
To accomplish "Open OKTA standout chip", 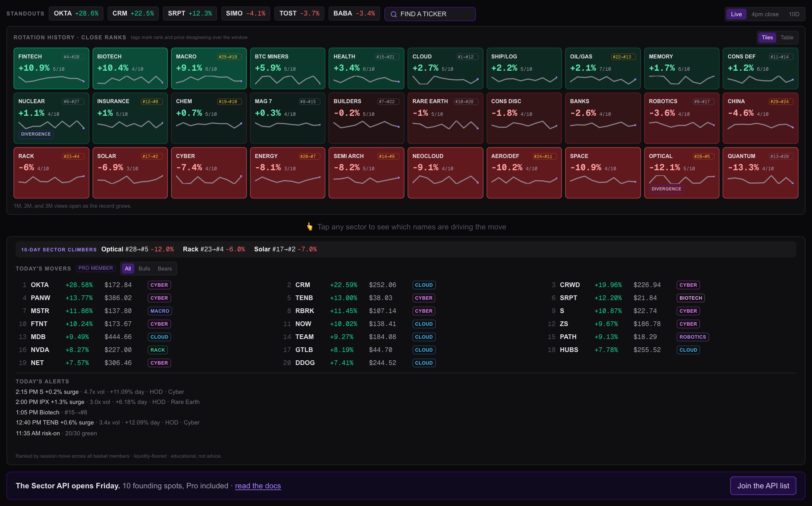I will 76,13.
